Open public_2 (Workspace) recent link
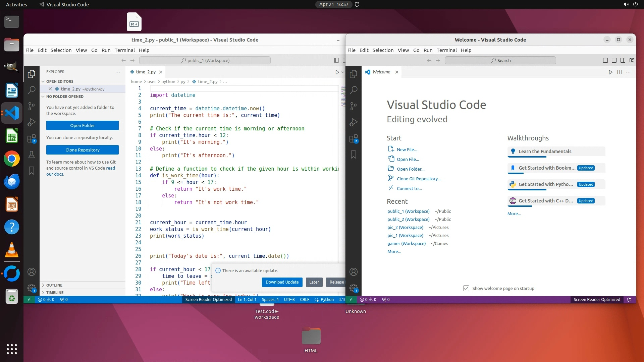This screenshot has height=362, width=644. [x=408, y=220]
